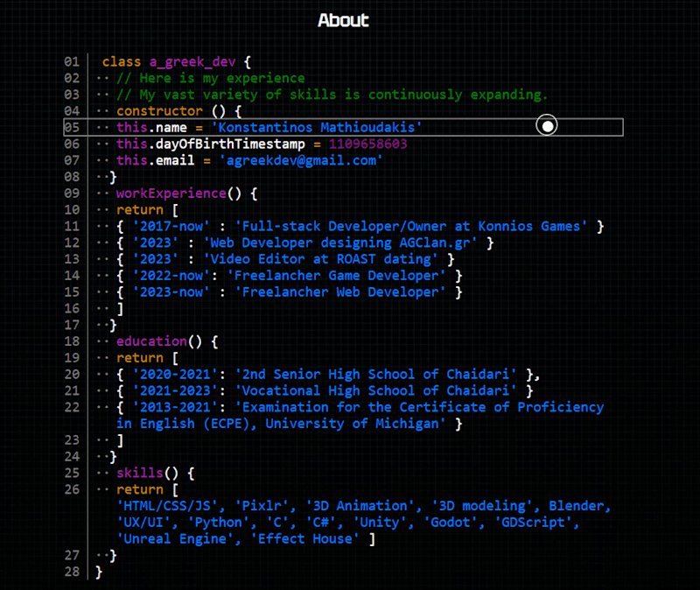Select 'Full-stack Developer/Owner at Konnios Games'
Viewport: 700px width, 590px height.
(x=410, y=226)
